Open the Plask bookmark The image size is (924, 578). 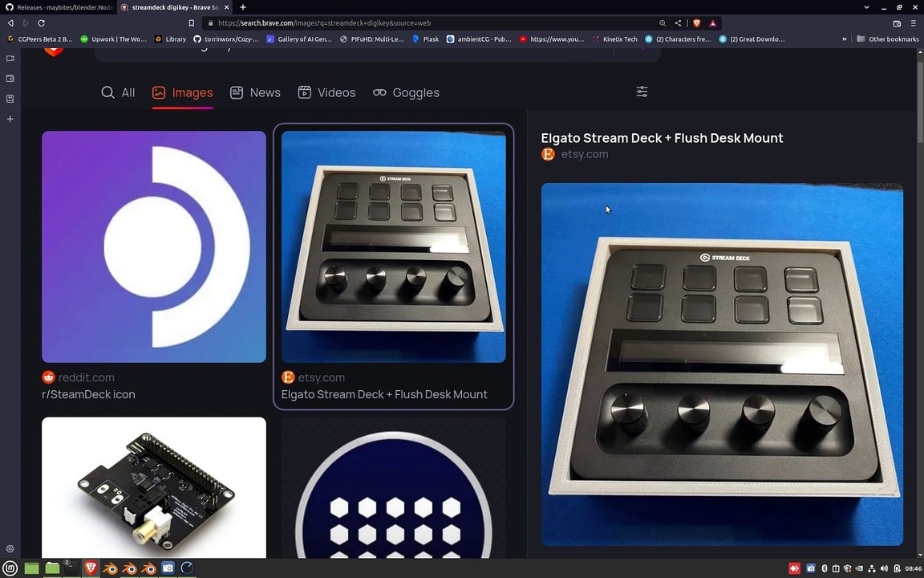(425, 39)
